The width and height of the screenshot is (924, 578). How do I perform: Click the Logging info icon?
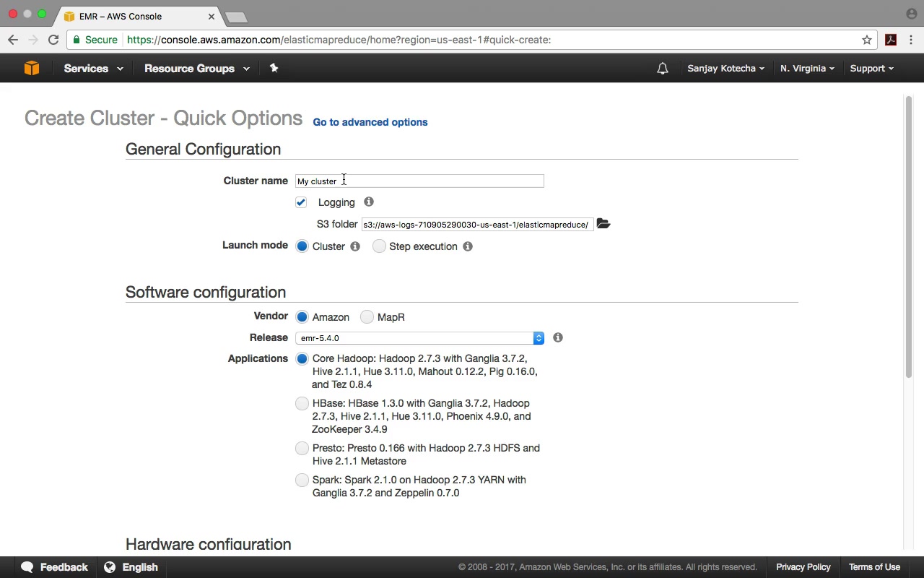click(x=369, y=202)
